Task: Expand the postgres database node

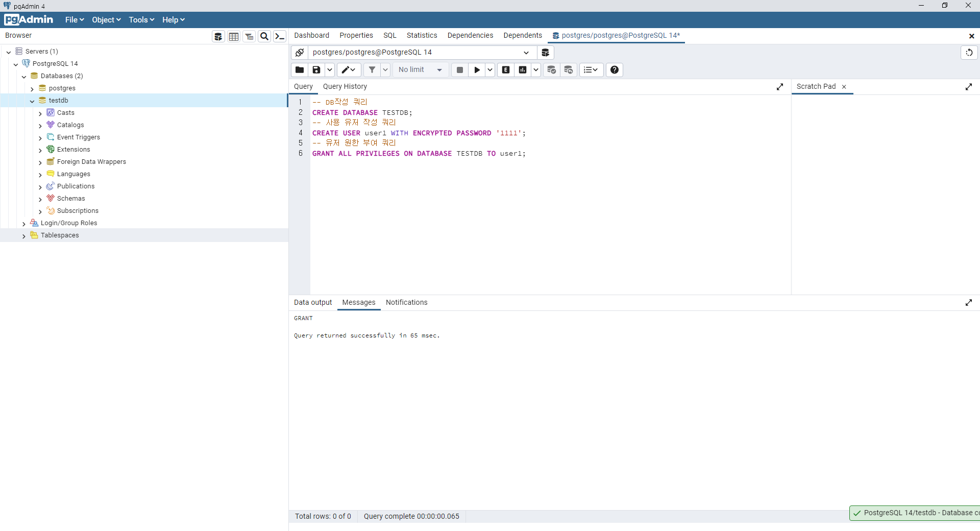Action: [32, 89]
